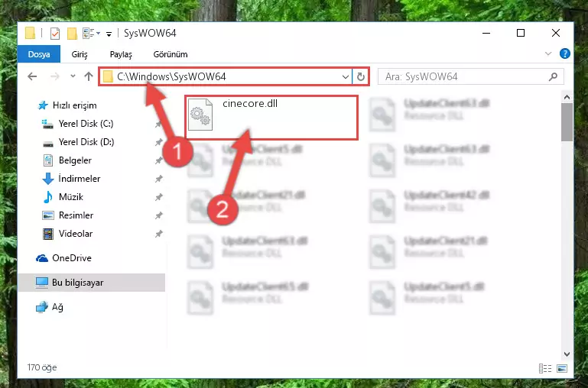Switch to the Görünüm ribbon tab
This screenshot has width=588, height=388.
[171, 54]
